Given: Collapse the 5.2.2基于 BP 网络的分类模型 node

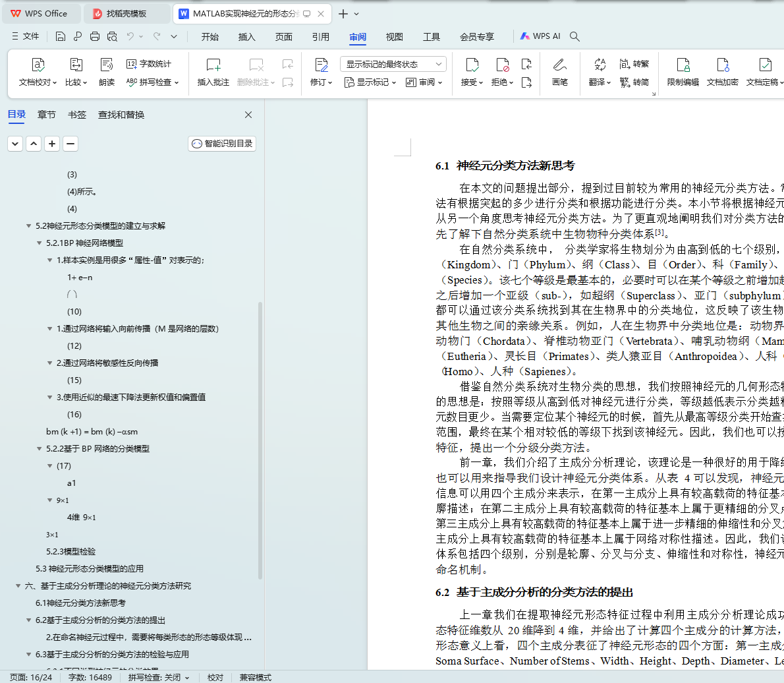Looking at the screenshot, I should click(40, 449).
